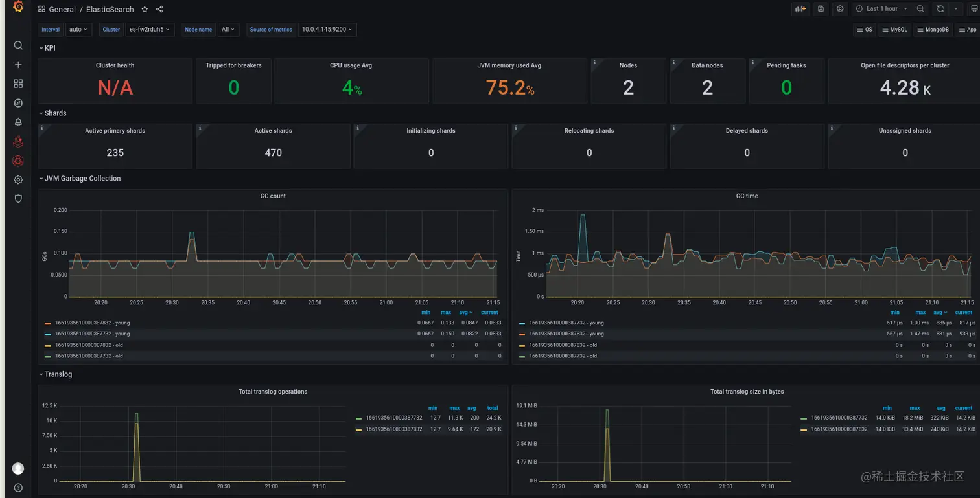980x498 pixels.
Task: Click orange swatch of GC count 387832 young
Action: click(48, 324)
